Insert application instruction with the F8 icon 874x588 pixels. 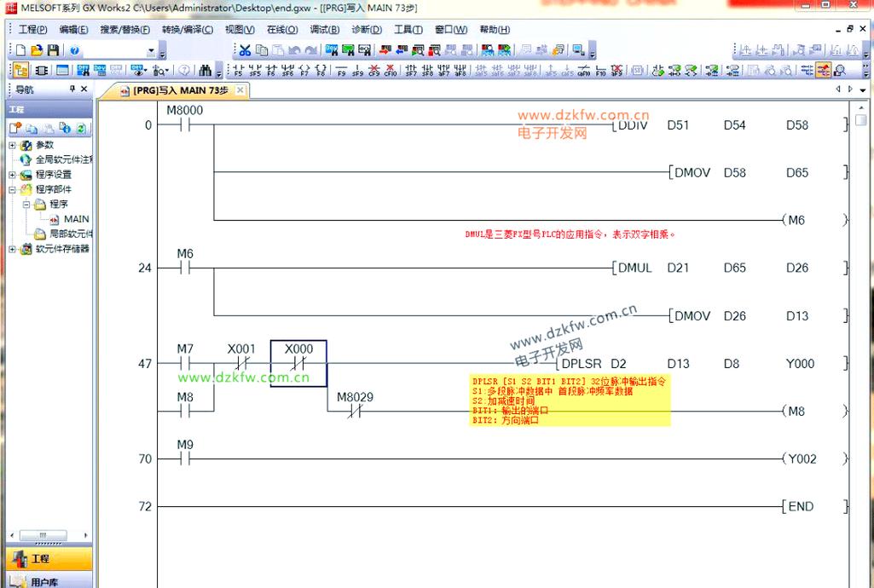click(321, 70)
